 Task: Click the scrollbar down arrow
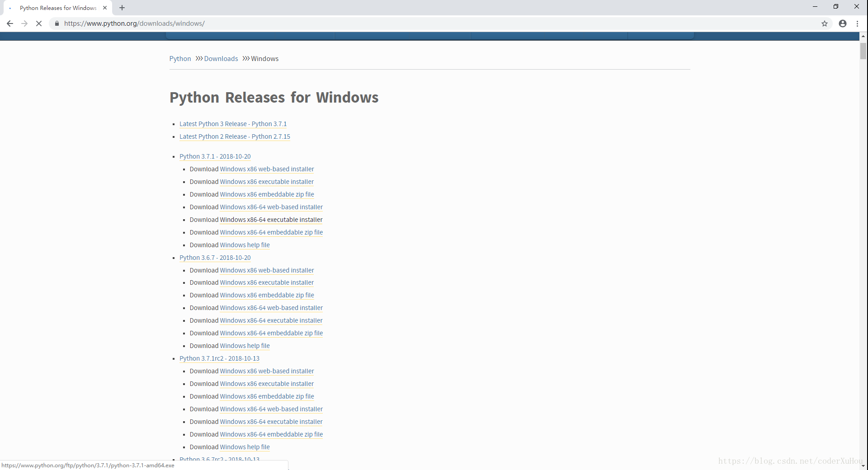[863, 466]
